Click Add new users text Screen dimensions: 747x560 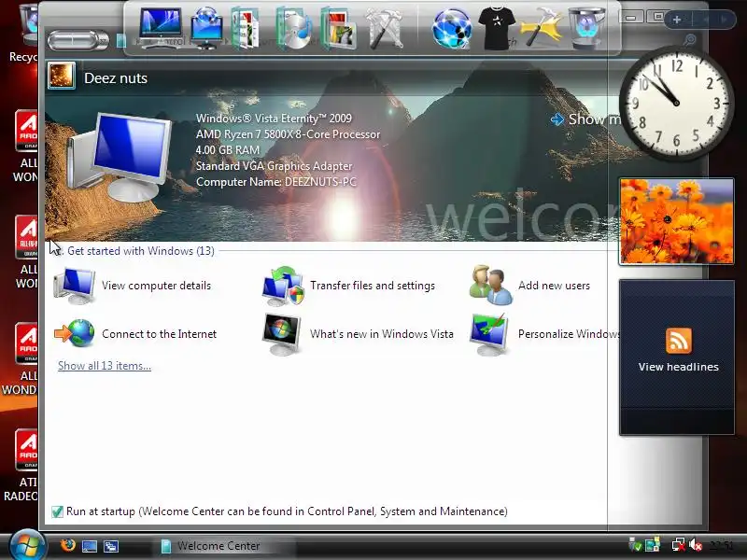tap(554, 286)
